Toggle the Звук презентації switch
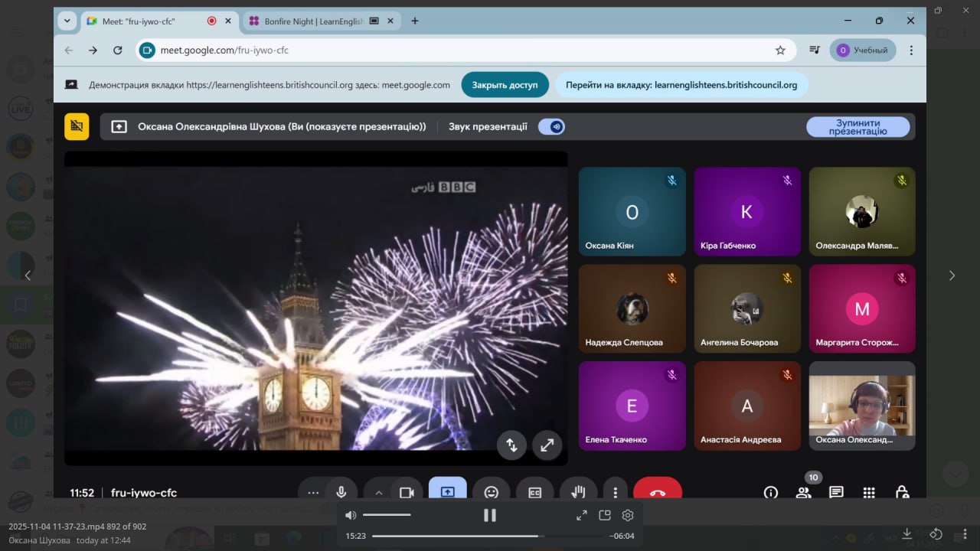 click(552, 127)
